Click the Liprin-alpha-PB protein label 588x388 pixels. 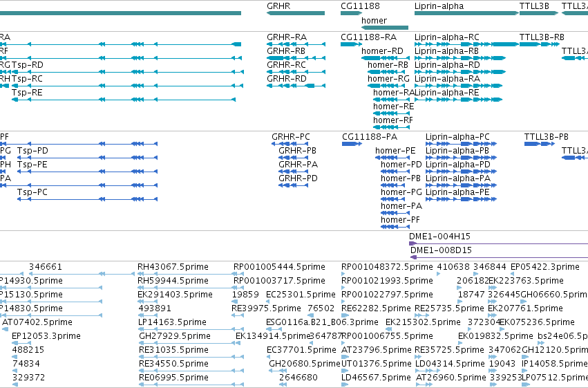tap(457, 151)
